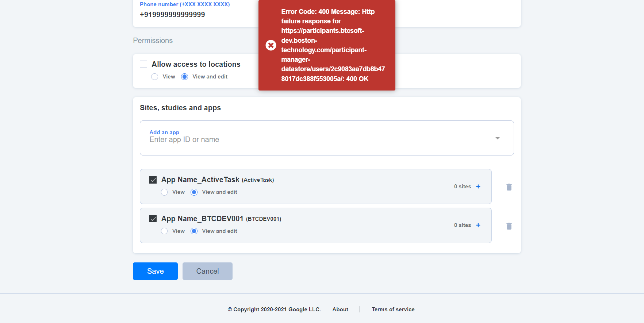
Task: Click the 0 sites label for App Name_ActiveTask
Action: pyautogui.click(x=463, y=187)
